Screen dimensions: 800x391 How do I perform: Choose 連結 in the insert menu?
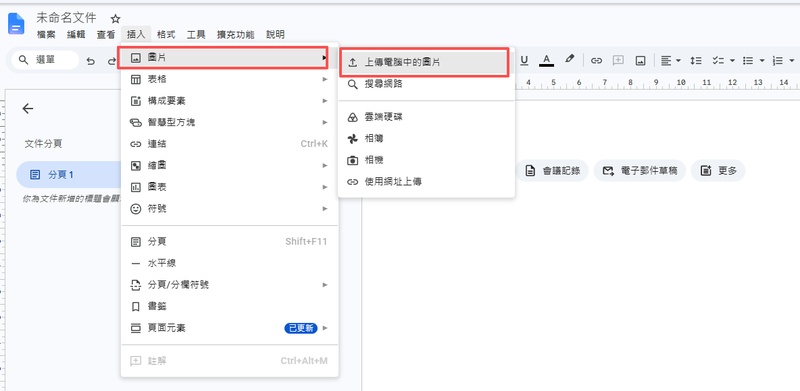pos(230,144)
